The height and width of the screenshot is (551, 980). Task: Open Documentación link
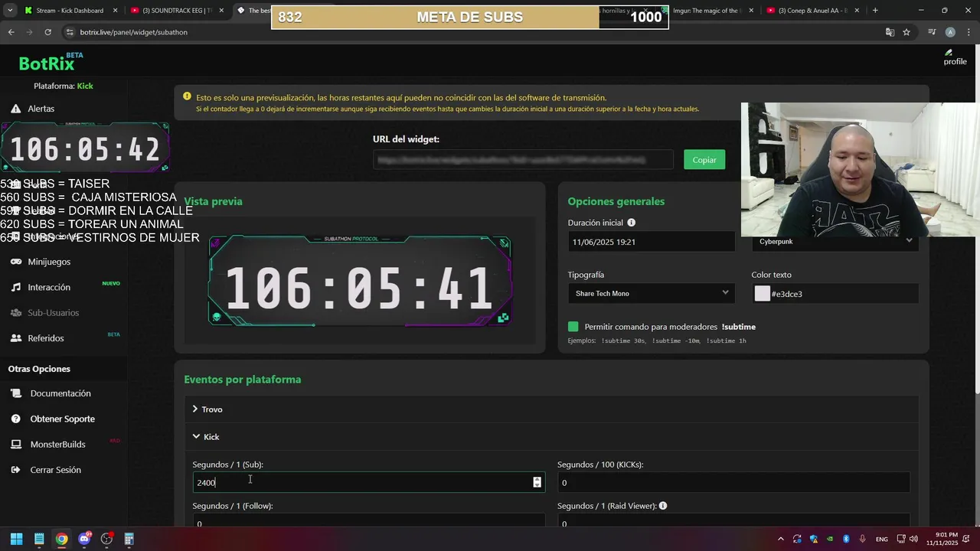coord(60,393)
